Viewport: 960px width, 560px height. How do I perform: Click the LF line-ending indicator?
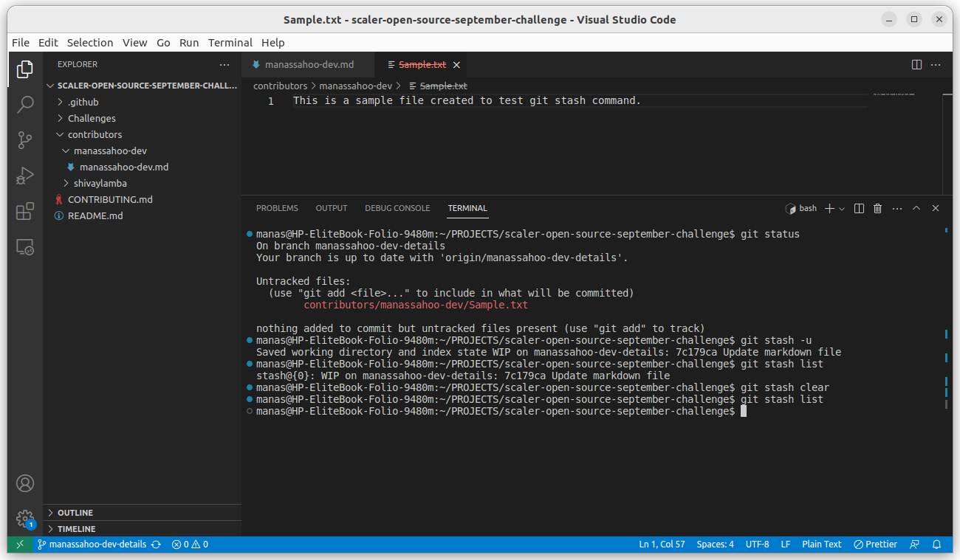(785, 544)
